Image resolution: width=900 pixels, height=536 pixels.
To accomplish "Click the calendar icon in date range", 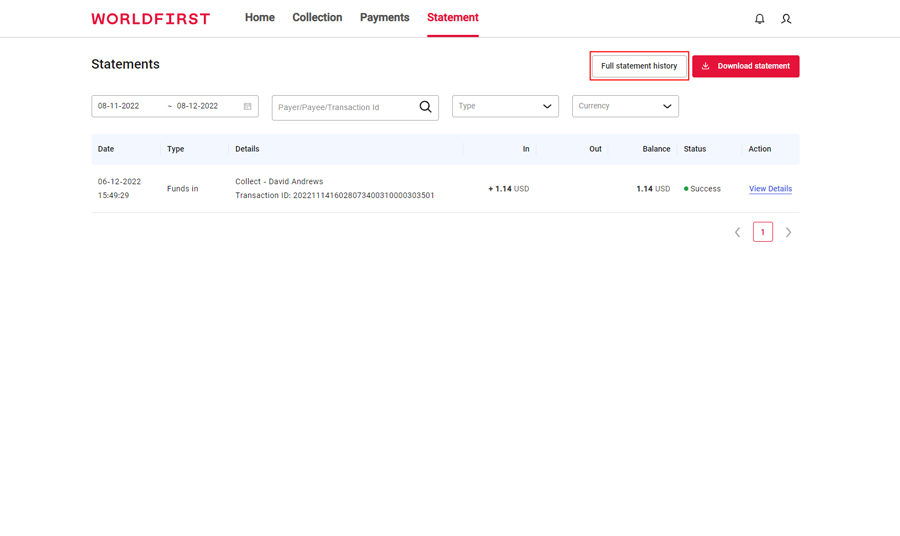I will click(248, 106).
